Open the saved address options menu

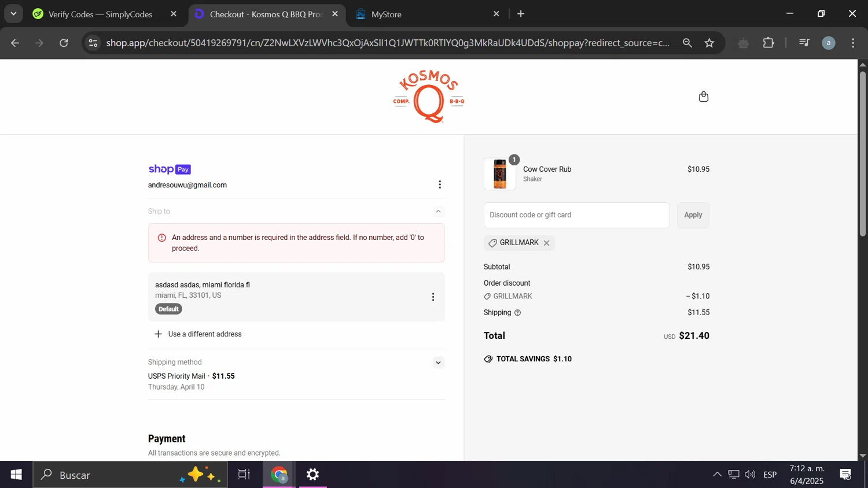pyautogui.click(x=433, y=297)
